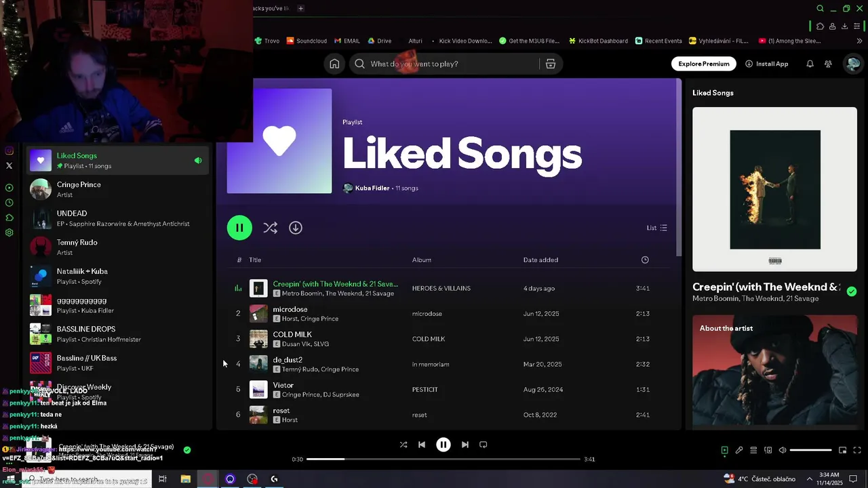Open the Temný Rudo artist entry
The width and height of the screenshot is (868, 488).
tap(117, 247)
